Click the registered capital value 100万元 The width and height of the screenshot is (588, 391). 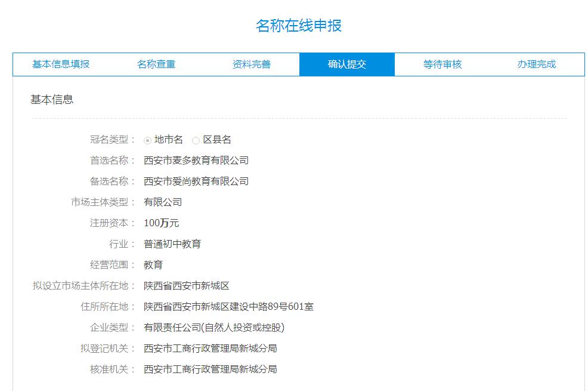point(161,223)
